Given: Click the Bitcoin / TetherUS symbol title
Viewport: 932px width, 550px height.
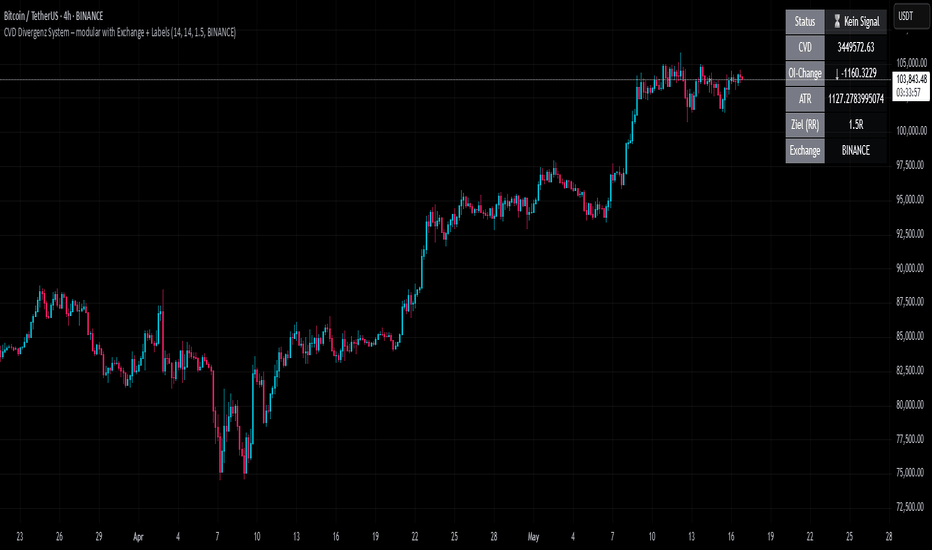Looking at the screenshot, I should [53, 16].
